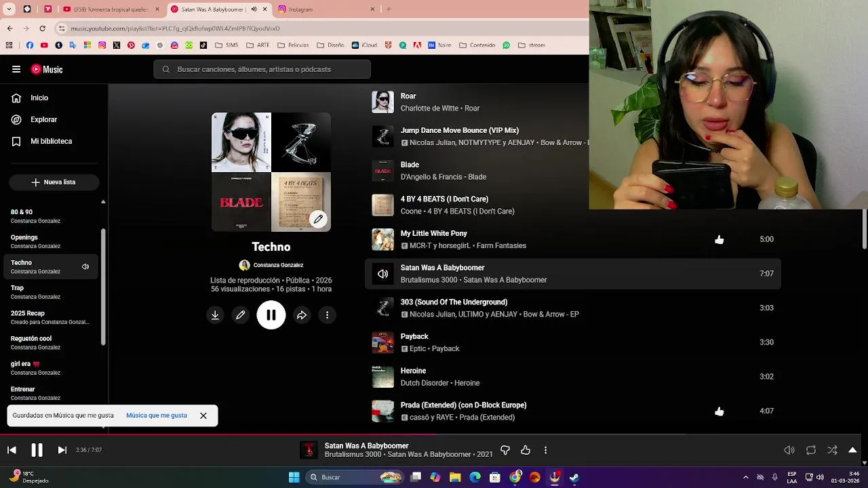The width and height of the screenshot is (868, 488).
Task: Mute the Satan Was A Babyboomer tab
Action: coord(254,9)
